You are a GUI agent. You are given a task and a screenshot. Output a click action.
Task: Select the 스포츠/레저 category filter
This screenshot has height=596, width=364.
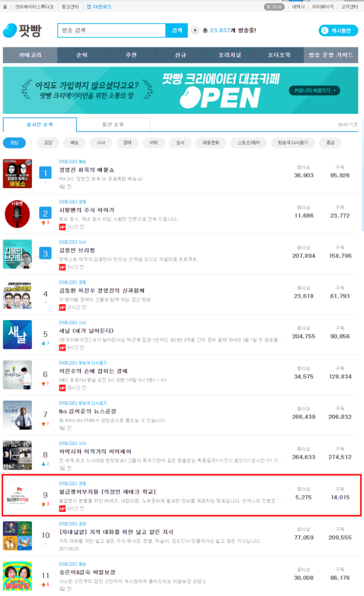tap(248, 143)
